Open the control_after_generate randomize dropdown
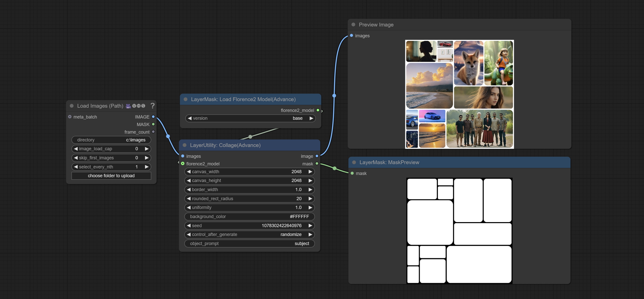644x299 pixels. point(249,234)
